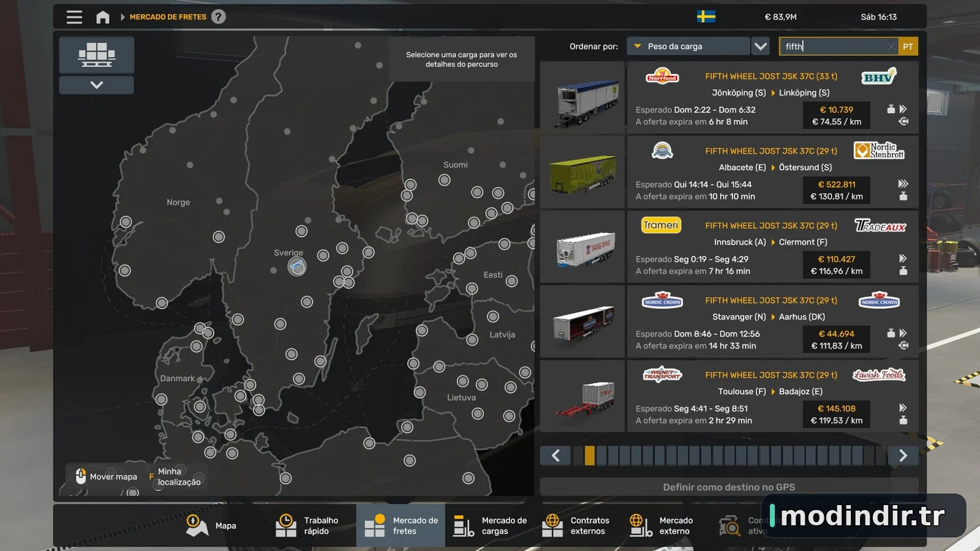Click the Sáb 16:13 clock
The image size is (980, 551).
coord(878,17)
